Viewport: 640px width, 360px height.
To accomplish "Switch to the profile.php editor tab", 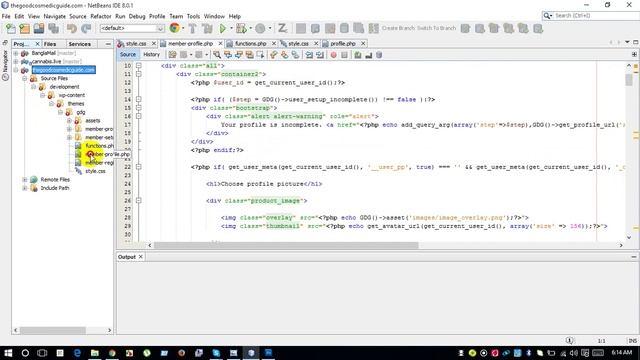I will click(342, 43).
